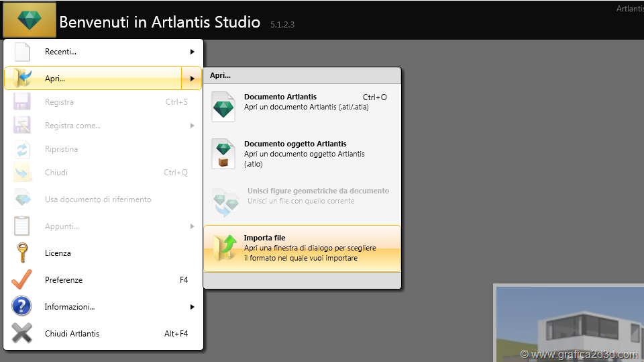Click the golden key Licenza icon
This screenshot has height=362, width=644.
22,253
